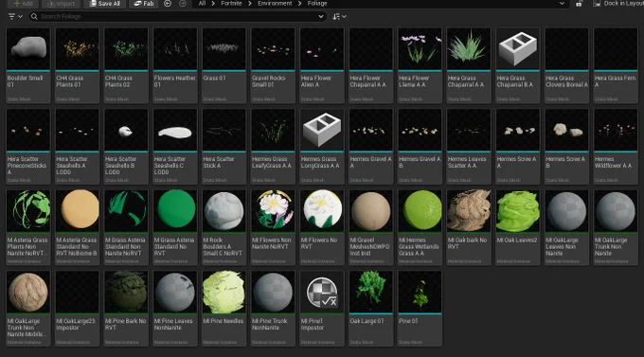Select the Hera Scatter Seashells C LOD0 mesh
The width and height of the screenshot is (644, 357).
(x=175, y=146)
